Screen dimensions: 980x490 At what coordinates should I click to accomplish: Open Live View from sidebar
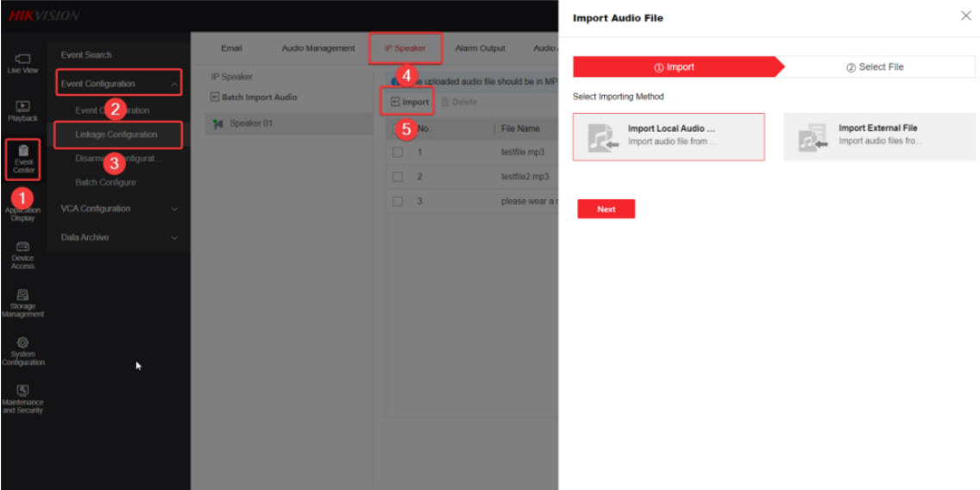(23, 62)
